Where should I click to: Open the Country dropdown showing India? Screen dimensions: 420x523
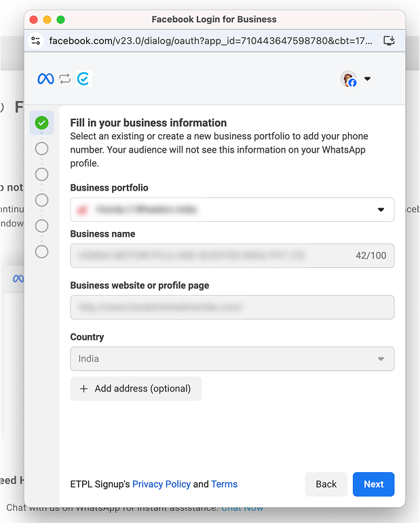click(232, 359)
